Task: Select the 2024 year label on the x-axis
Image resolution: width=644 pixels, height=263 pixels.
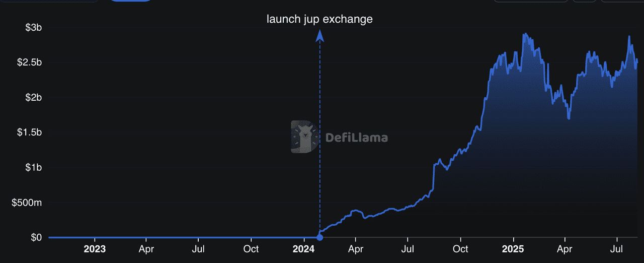Action: pos(303,249)
